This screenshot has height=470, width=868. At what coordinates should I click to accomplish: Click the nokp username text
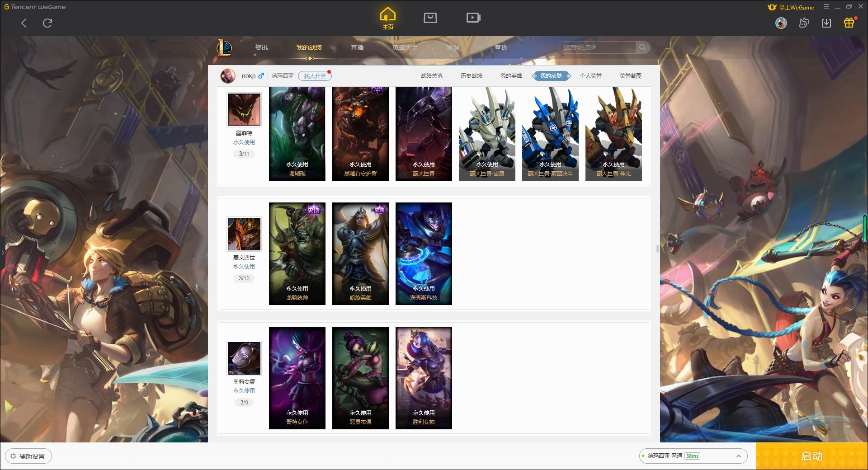tap(249, 76)
